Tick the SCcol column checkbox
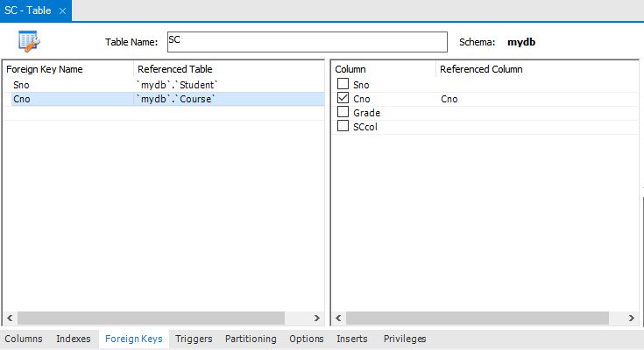This screenshot has width=644, height=350. tap(343, 127)
